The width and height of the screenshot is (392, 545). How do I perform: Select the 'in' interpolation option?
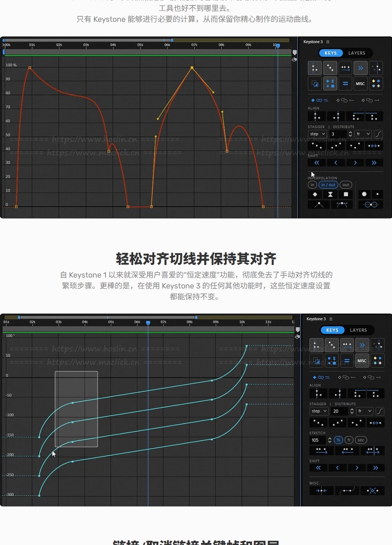pyautogui.click(x=312, y=185)
